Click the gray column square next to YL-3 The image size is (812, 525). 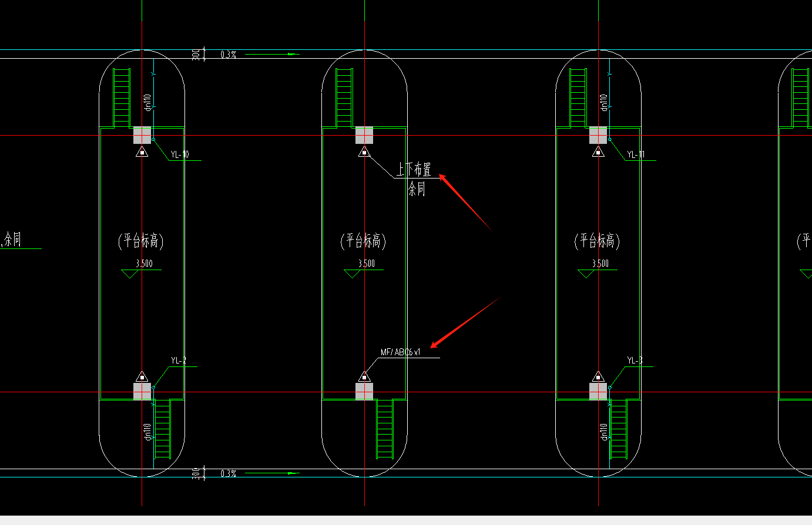click(x=598, y=391)
